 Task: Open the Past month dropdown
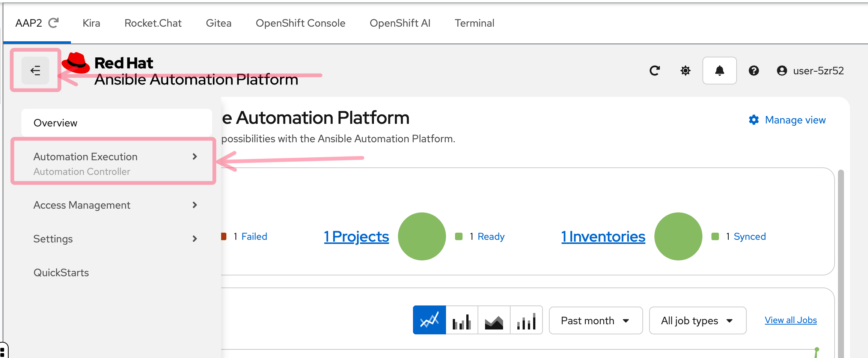tap(596, 320)
